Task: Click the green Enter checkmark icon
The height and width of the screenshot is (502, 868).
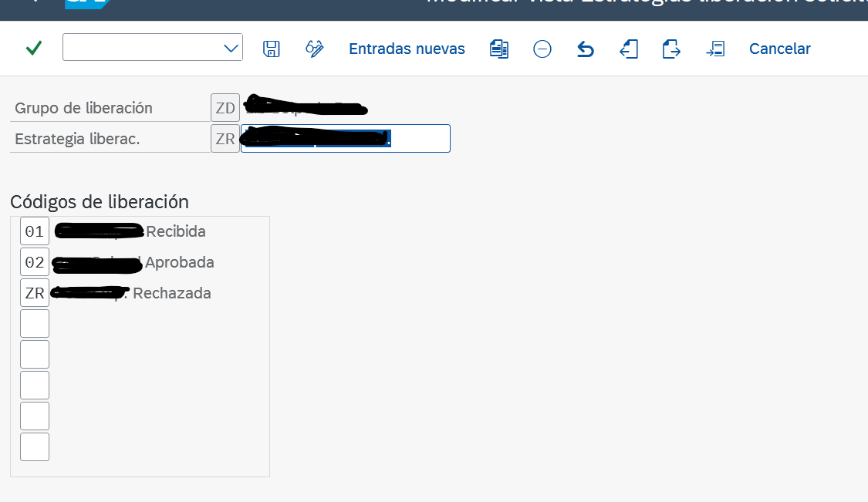Action: point(34,49)
